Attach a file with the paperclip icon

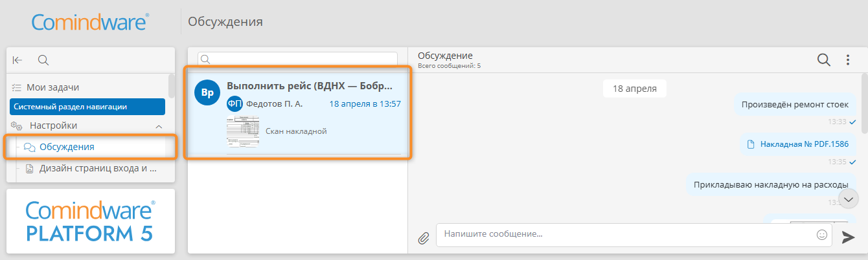pyautogui.click(x=423, y=237)
